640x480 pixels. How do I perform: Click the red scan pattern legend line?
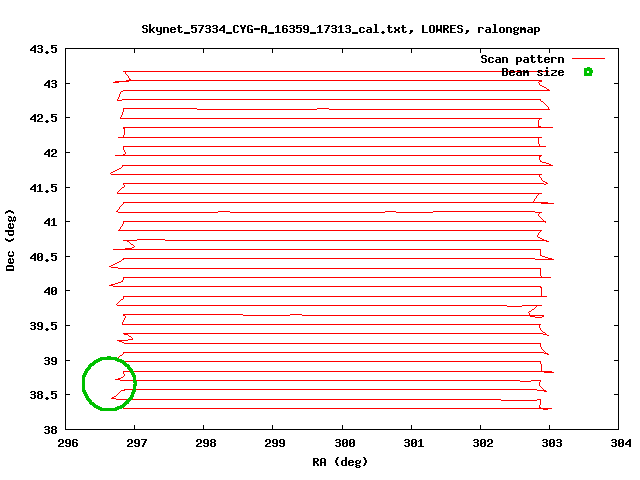[x=588, y=59]
